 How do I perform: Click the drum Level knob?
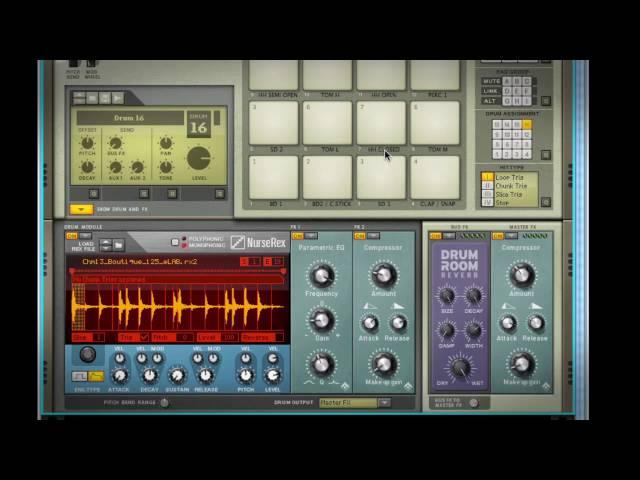[199, 158]
